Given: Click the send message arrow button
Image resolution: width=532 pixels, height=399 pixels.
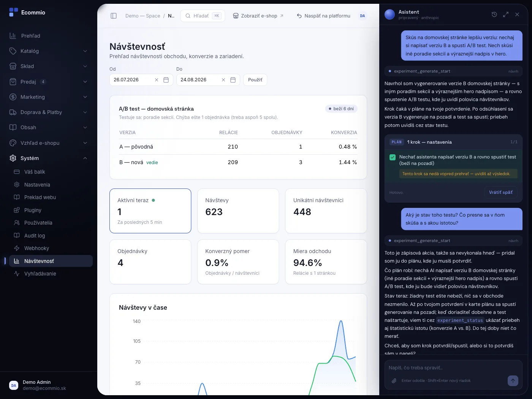Looking at the screenshot, I should [x=513, y=380].
